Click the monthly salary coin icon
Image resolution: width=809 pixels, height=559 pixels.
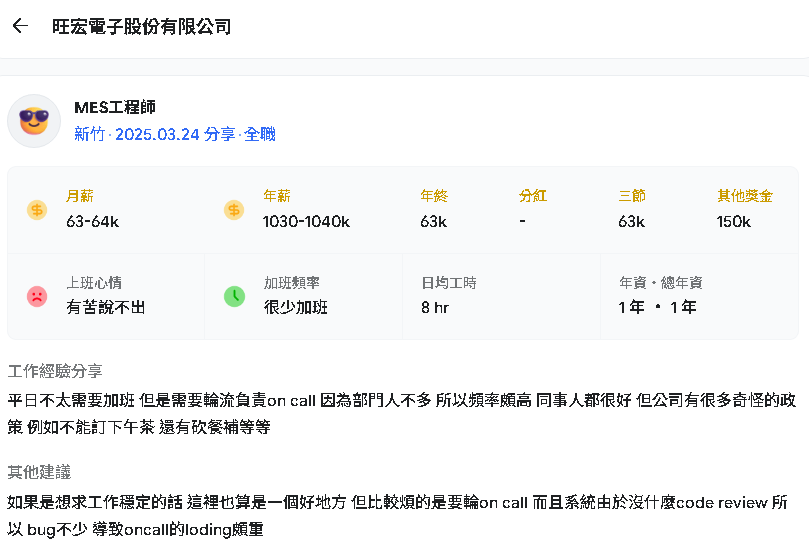click(37, 210)
